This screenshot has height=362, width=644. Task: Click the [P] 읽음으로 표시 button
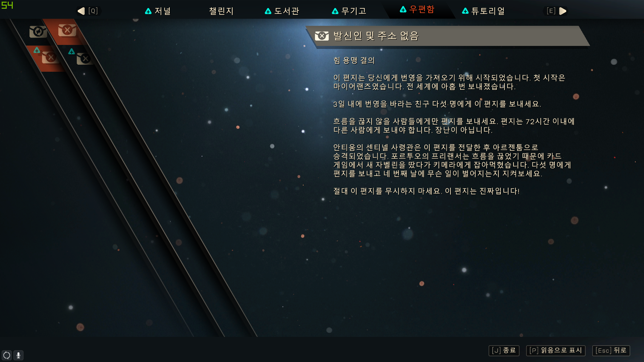[556, 351]
